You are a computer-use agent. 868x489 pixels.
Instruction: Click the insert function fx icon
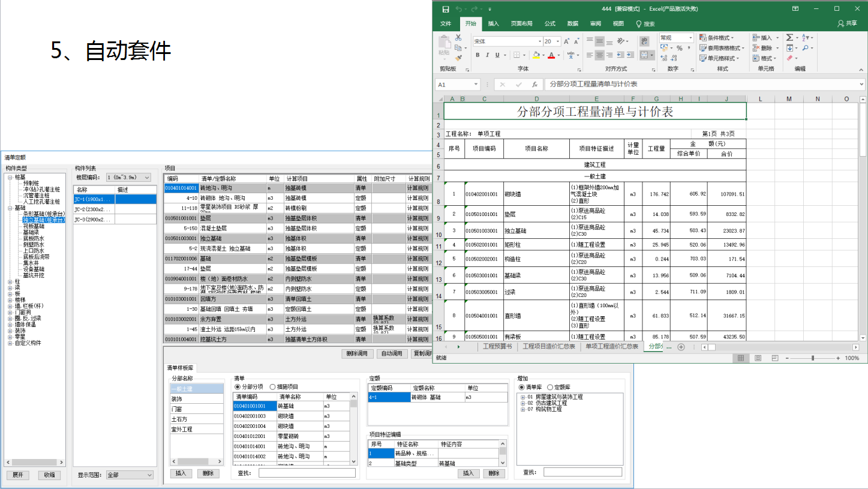[x=534, y=85]
